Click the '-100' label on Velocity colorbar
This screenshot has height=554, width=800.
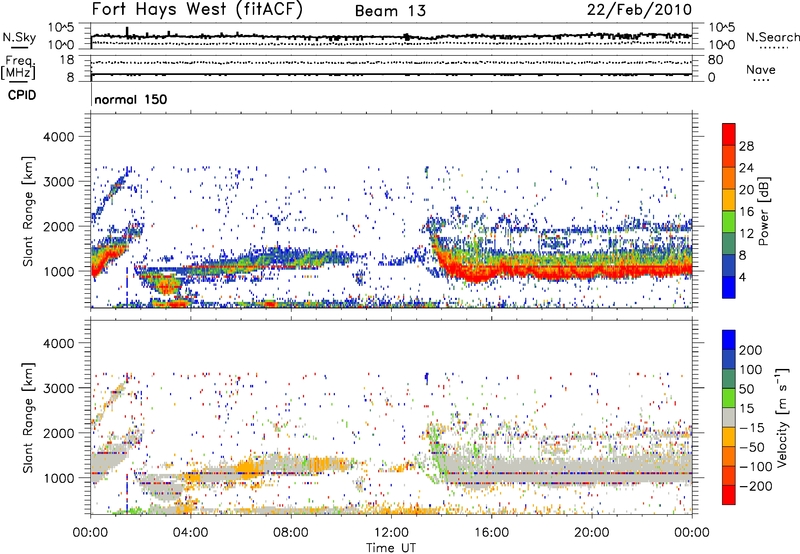pos(755,467)
